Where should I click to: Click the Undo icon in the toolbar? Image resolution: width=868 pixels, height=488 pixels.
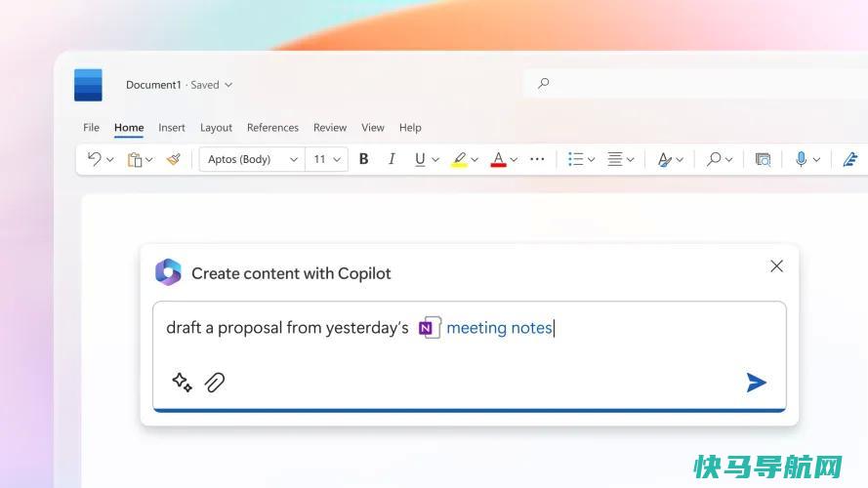click(95, 159)
